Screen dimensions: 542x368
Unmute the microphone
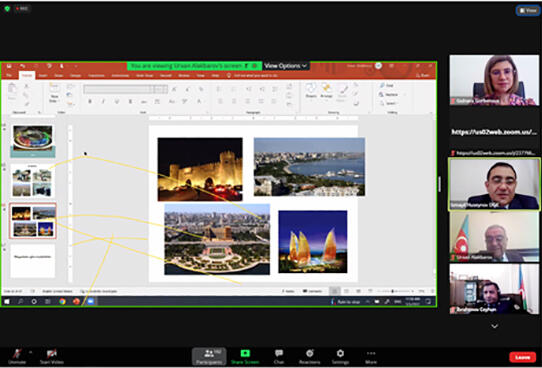pyautogui.click(x=17, y=357)
